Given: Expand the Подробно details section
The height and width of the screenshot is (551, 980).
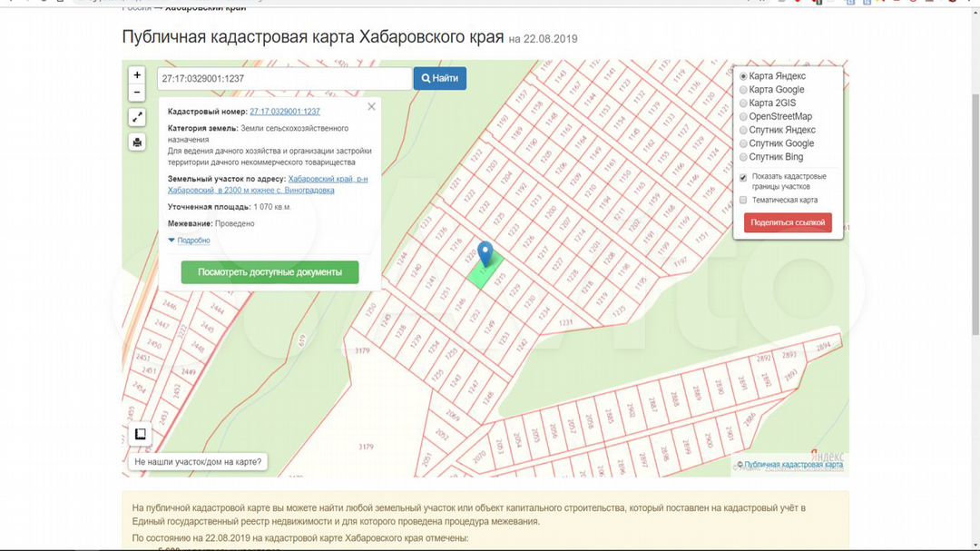Looking at the screenshot, I should 189,241.
